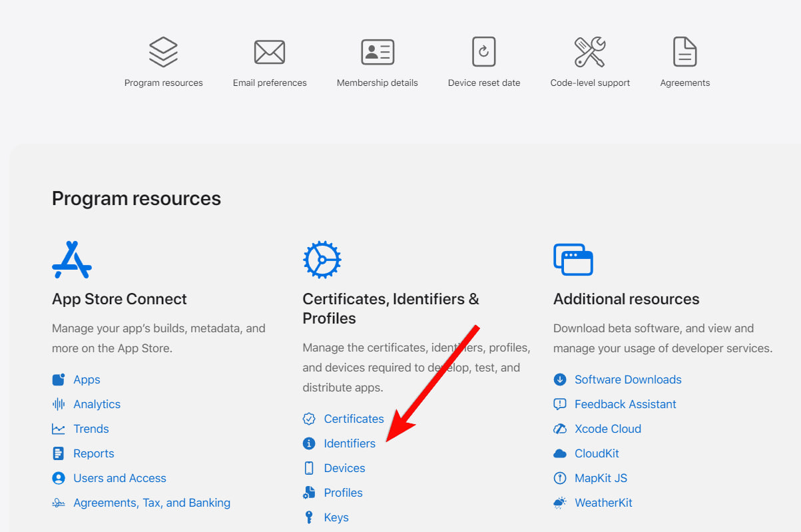Click the Additional resources window icon
801x532 pixels.
(x=573, y=260)
